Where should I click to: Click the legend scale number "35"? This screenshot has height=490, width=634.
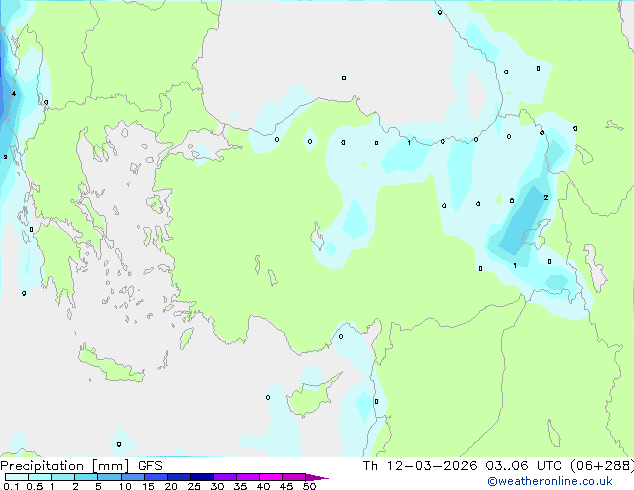tap(240, 486)
